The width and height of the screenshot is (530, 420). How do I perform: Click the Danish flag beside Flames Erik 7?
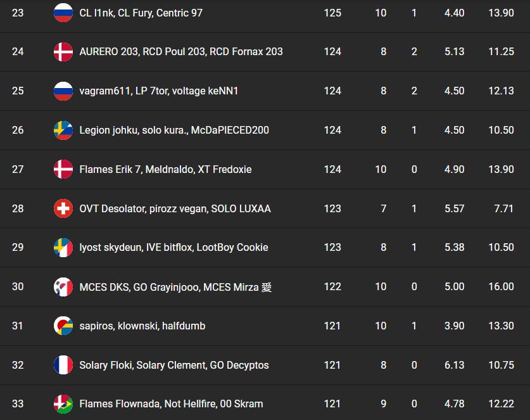pos(63,170)
